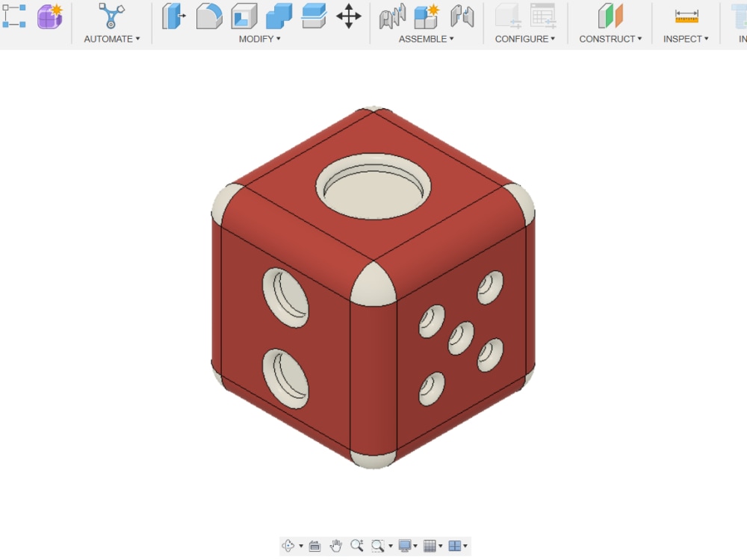
Task: Select the As-built Joint tool
Action: click(x=462, y=16)
